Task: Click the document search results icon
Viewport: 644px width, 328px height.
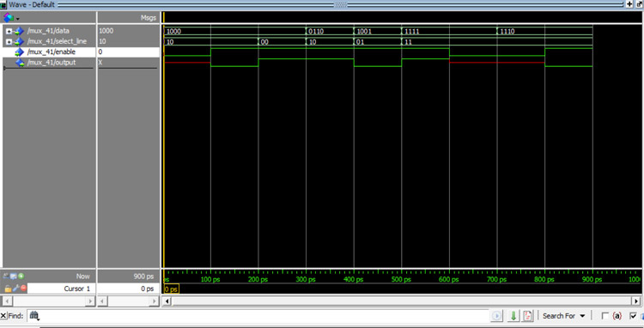Action: coord(527,316)
